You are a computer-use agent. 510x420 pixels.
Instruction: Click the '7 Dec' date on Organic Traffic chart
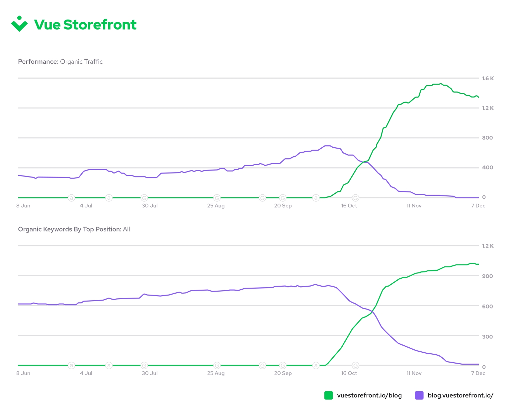pos(478,206)
